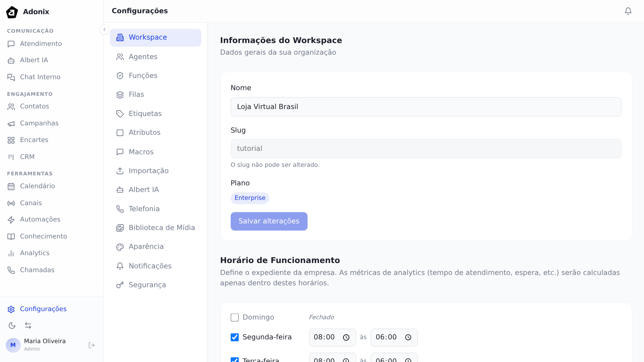Screen dimensions: 644x362
Task: Switch to the Agentes settings tab
Action: pyautogui.click(x=143, y=57)
